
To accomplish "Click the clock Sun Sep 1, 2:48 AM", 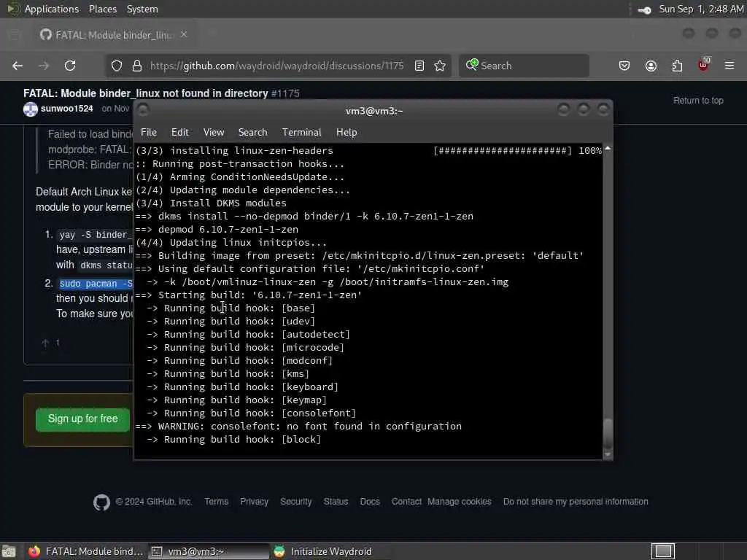I will [701, 9].
